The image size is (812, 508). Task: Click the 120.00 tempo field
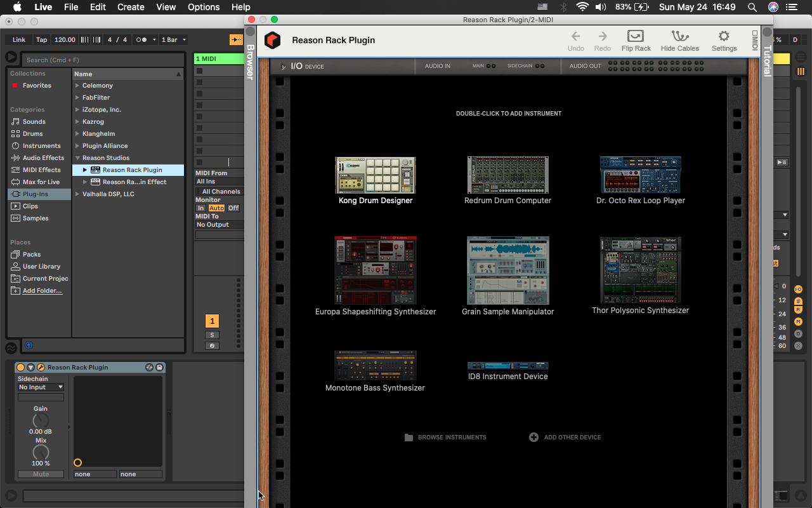click(65, 39)
